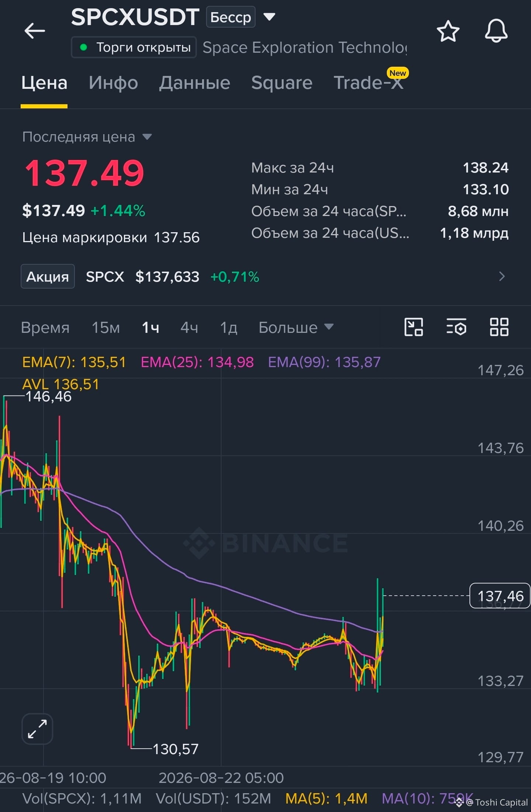Viewport: 531px width, 812px height.
Task: Open price alerts via bell icon
Action: (x=496, y=31)
